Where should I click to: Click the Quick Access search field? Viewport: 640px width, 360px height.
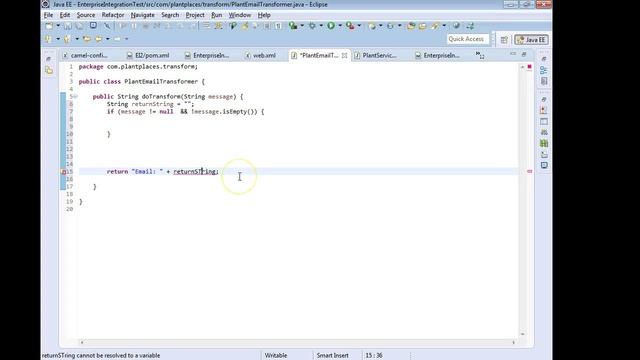(x=467, y=39)
